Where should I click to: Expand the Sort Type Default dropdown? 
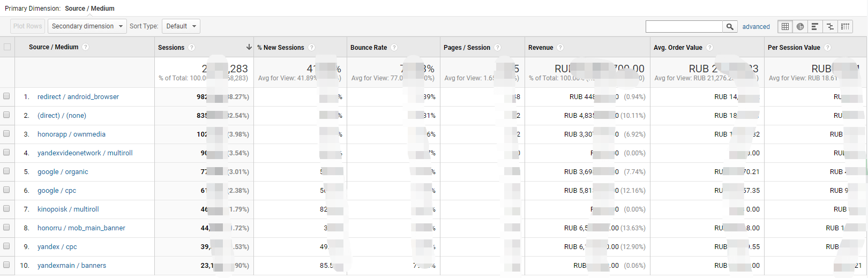pos(181,26)
